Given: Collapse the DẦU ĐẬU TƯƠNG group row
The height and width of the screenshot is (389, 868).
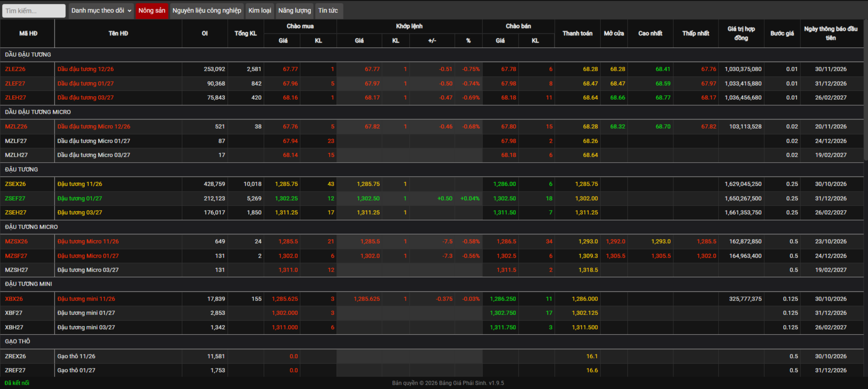Looking at the screenshot, I should 432,55.
